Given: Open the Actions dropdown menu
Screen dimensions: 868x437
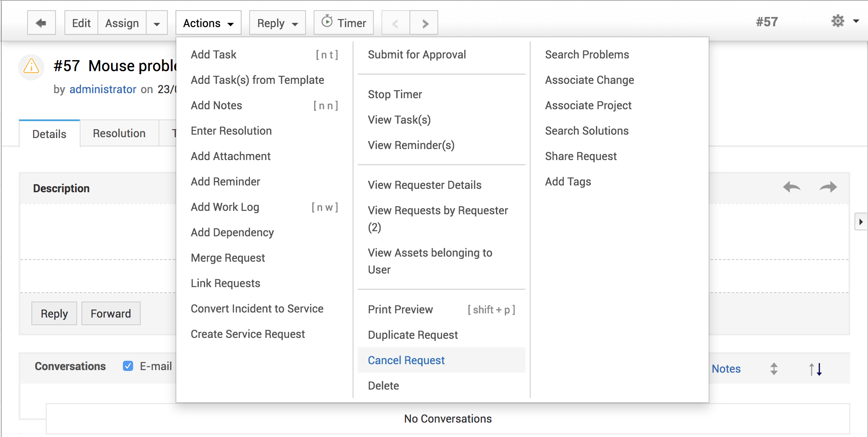Looking at the screenshot, I should (x=209, y=23).
